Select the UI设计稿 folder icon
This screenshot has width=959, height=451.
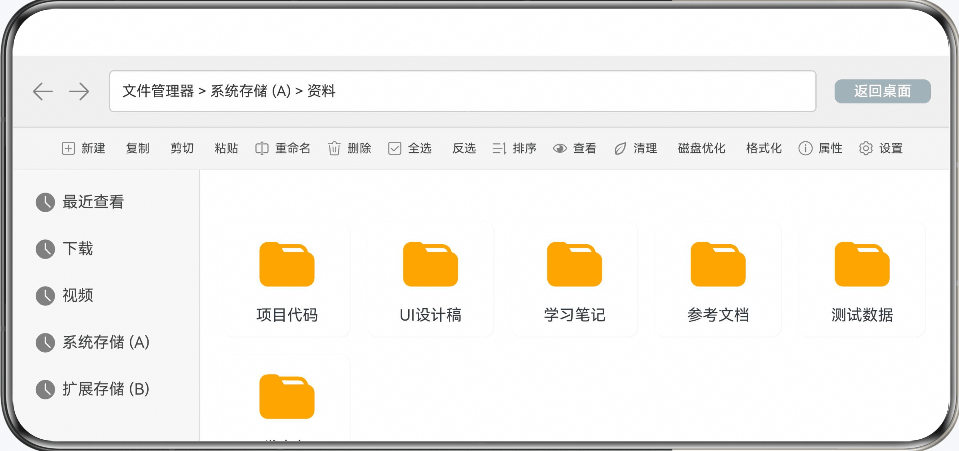coord(431,264)
